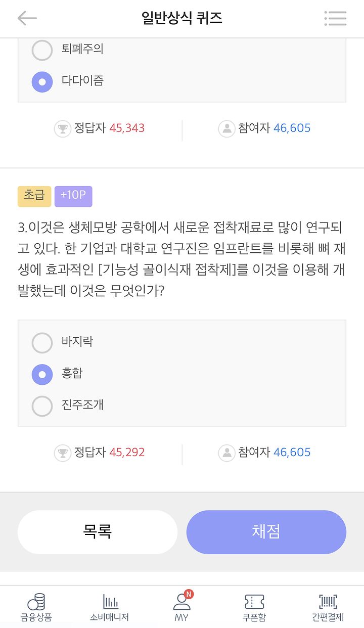
Task: Click the 일반상식 퀴즈 page title
Action: pyautogui.click(x=182, y=19)
